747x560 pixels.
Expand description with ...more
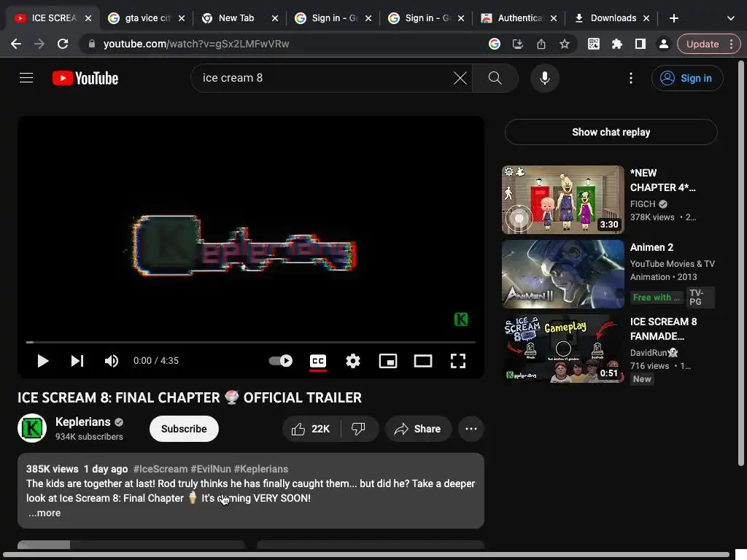point(44,513)
